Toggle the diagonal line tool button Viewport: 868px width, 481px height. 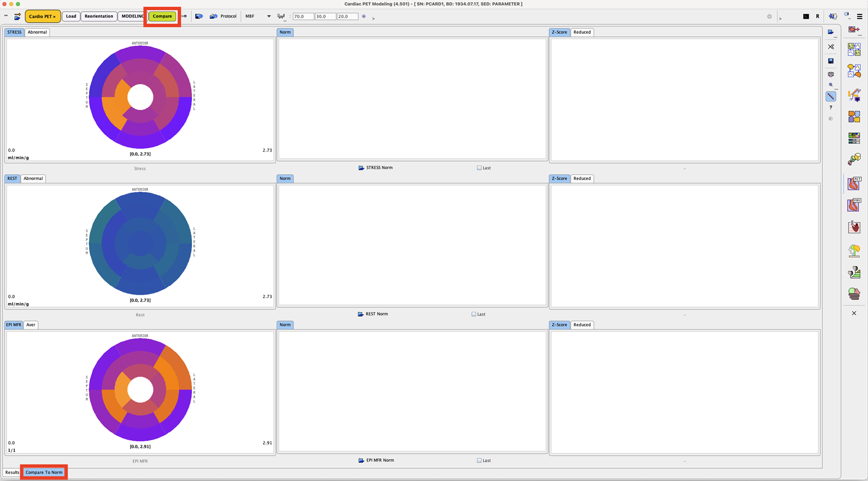(831, 97)
